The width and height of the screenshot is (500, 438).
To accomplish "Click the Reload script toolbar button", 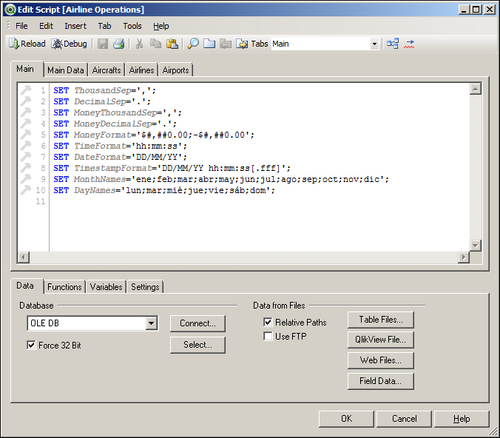I will (27, 44).
